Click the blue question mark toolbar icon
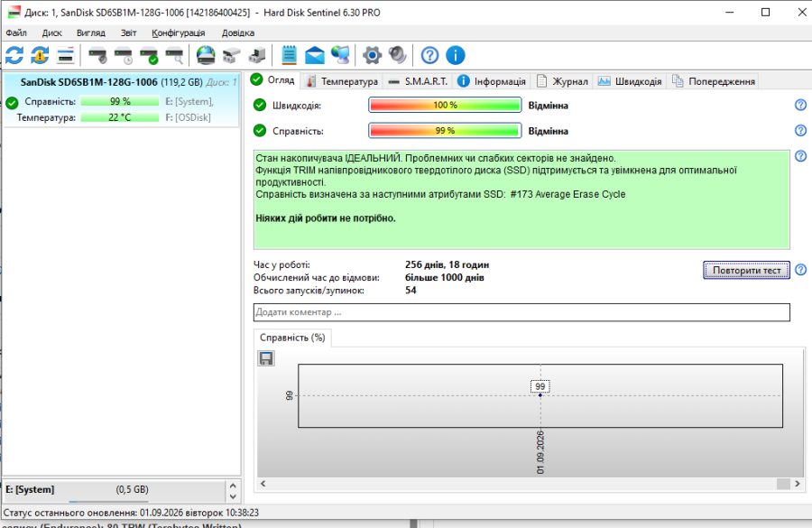 coord(429,55)
